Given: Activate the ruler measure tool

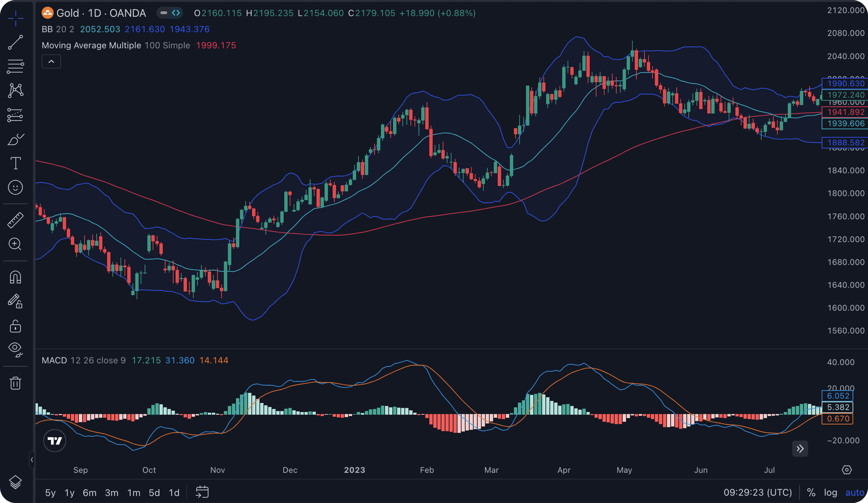Looking at the screenshot, I should [x=16, y=220].
